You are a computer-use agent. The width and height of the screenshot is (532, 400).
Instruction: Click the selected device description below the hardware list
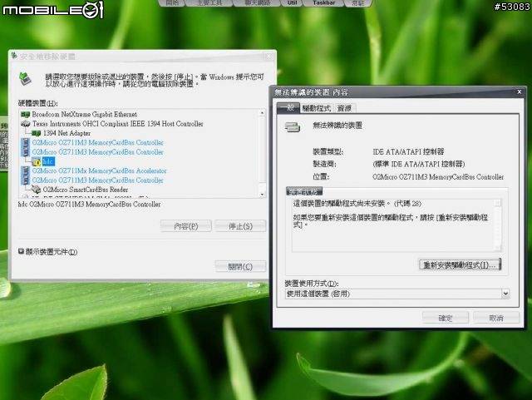pos(89,205)
